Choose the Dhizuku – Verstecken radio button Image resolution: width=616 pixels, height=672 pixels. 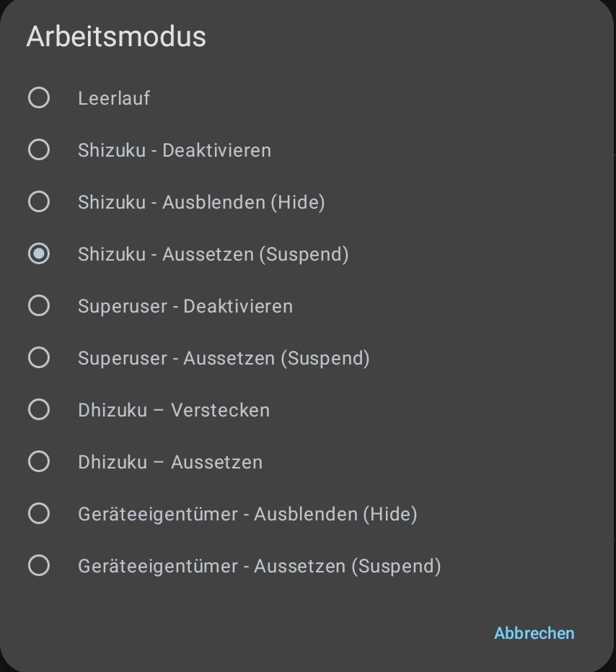click(x=38, y=410)
